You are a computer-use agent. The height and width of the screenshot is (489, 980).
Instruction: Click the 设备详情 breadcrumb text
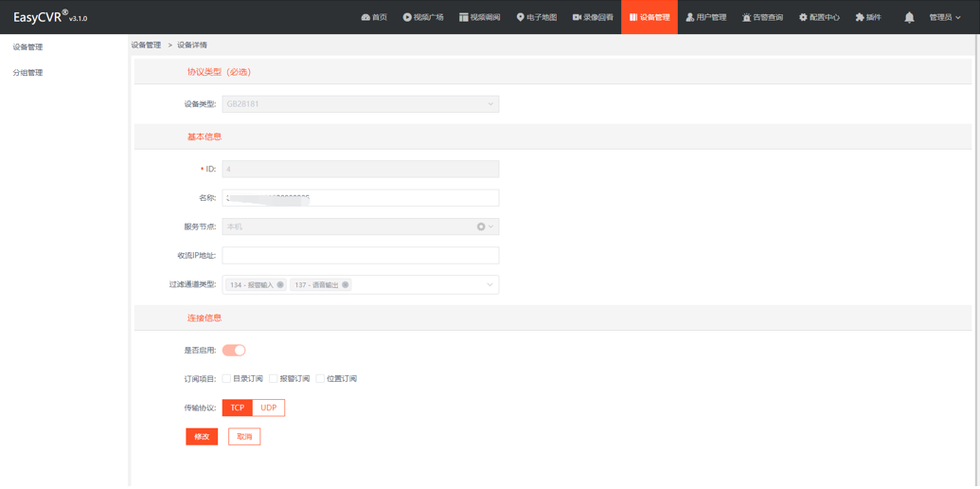click(x=192, y=45)
